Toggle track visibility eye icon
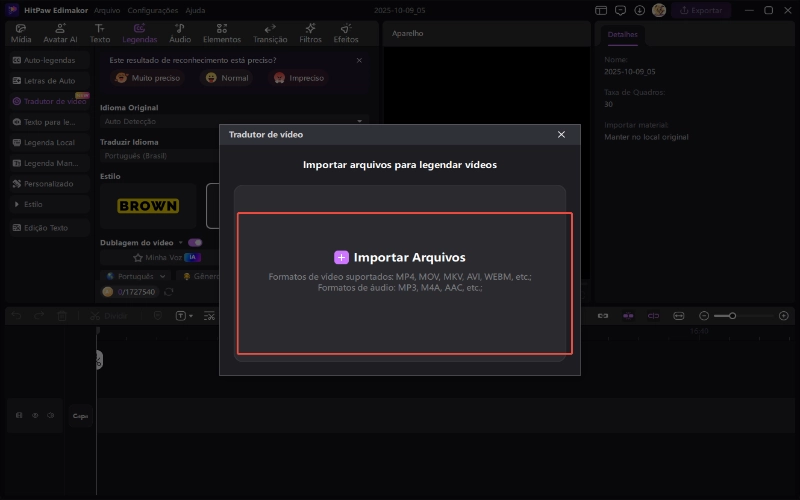 [x=35, y=415]
